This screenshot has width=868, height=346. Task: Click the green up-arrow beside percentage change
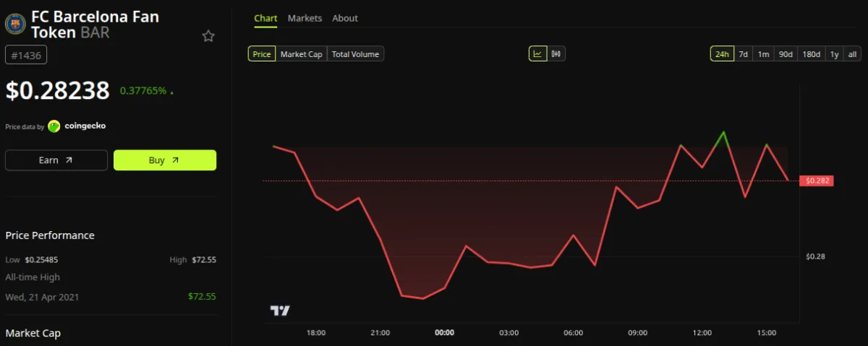pyautogui.click(x=171, y=92)
